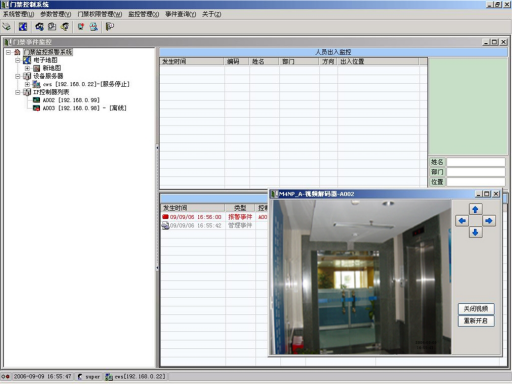Select offline controller A003 in tree
512x384 pixels.
pos(84,108)
